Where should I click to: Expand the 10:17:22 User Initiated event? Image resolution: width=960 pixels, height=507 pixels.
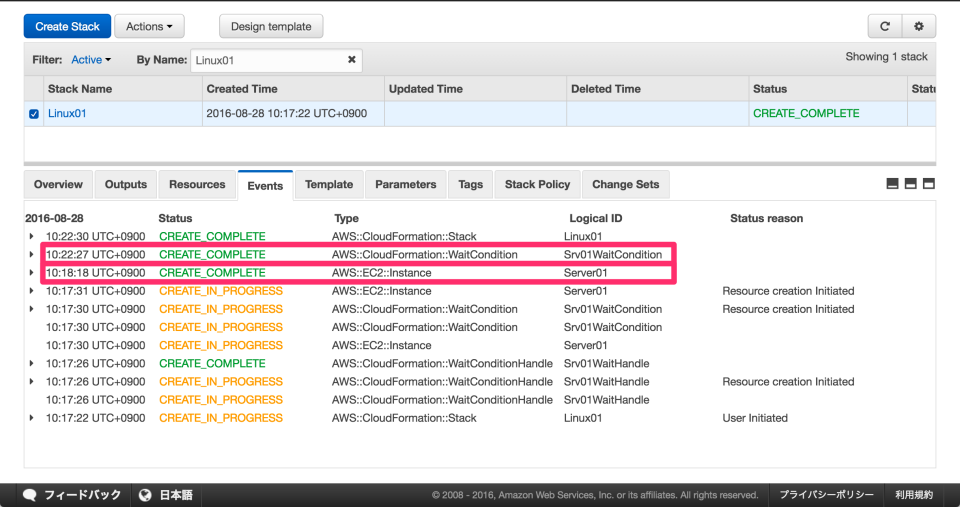coord(31,418)
